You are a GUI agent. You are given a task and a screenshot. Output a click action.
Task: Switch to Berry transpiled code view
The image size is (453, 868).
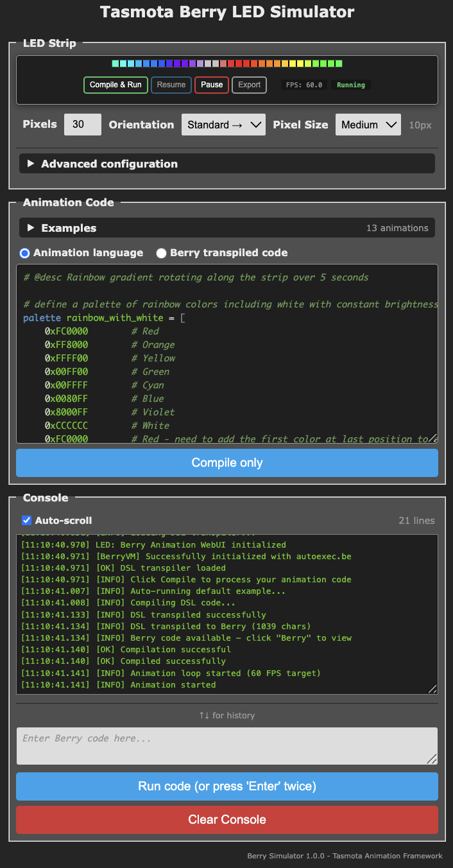(x=161, y=253)
